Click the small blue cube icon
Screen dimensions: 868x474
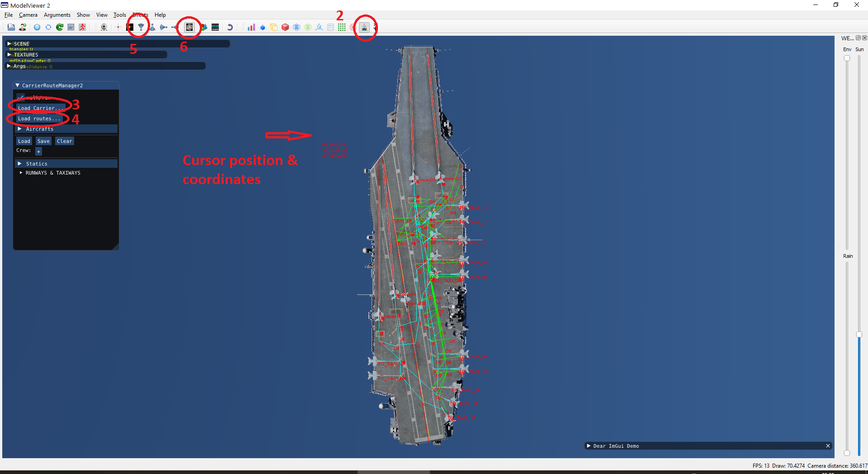coord(263,27)
